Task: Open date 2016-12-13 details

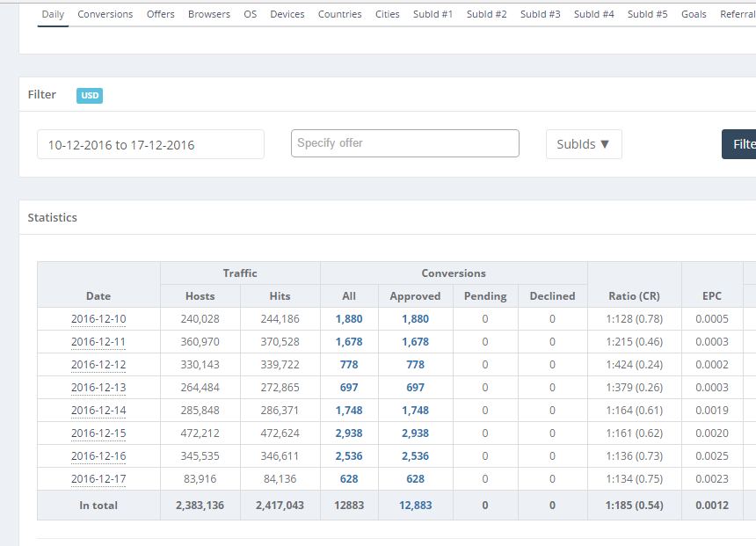Action: point(98,388)
